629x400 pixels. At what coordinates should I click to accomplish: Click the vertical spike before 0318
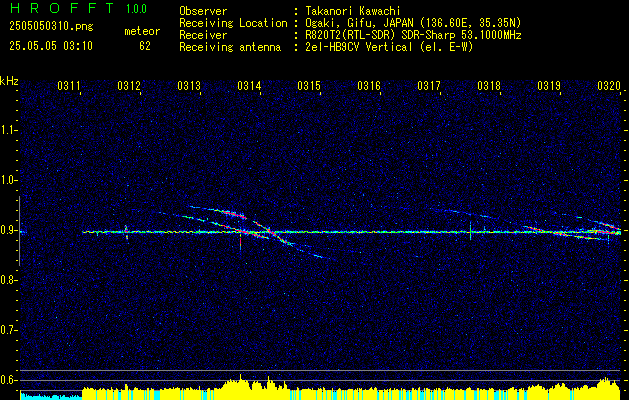tap(470, 231)
